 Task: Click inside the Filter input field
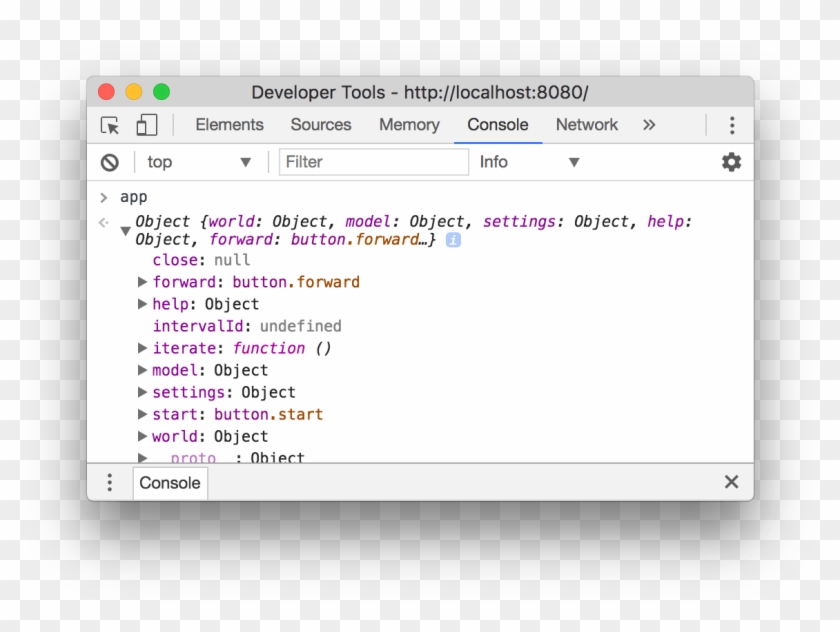374,162
